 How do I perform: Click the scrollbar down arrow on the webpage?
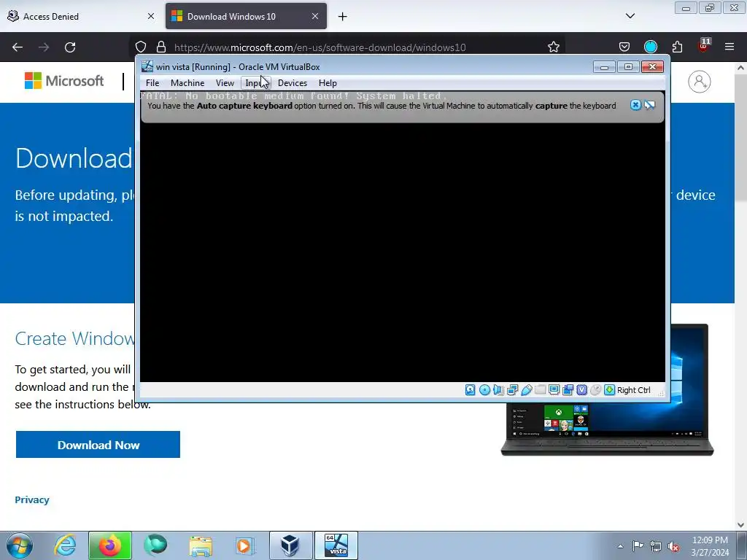point(741,525)
